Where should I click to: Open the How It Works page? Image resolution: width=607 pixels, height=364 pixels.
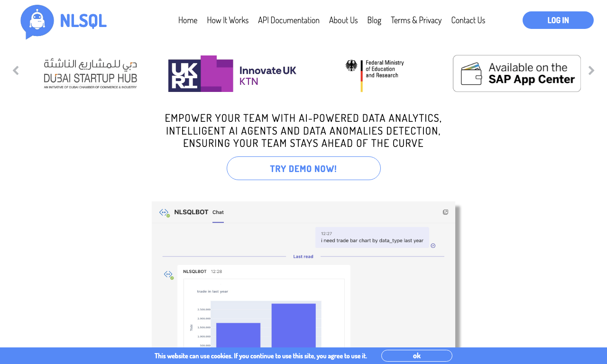tap(228, 20)
